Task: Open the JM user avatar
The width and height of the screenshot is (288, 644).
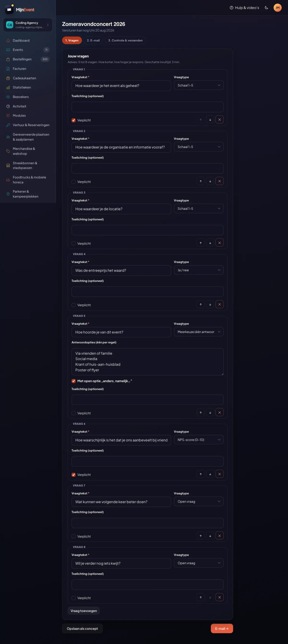Action: click(x=277, y=8)
